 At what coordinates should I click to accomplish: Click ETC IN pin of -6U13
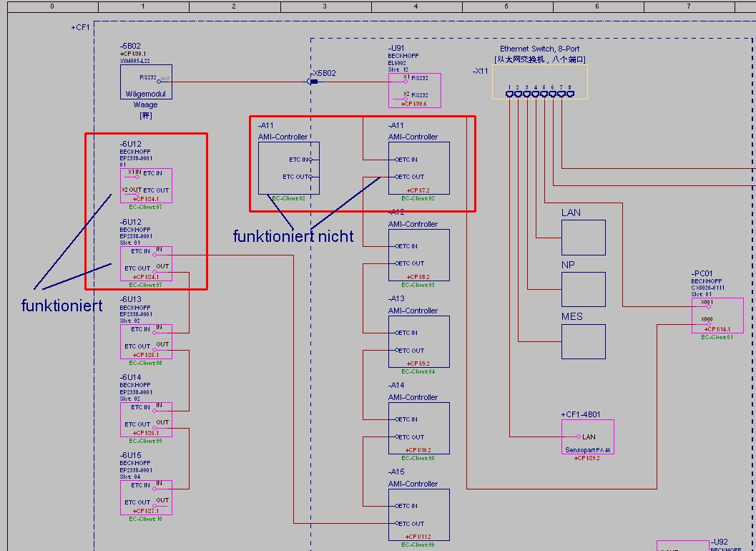click(x=154, y=333)
